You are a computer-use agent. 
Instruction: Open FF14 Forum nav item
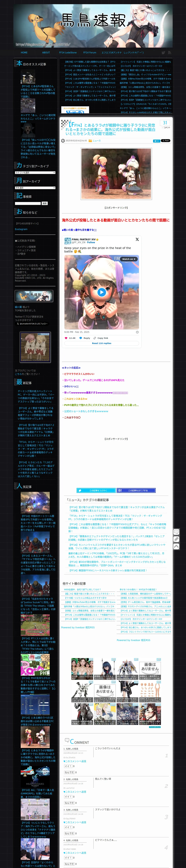pyautogui.click(x=90, y=53)
